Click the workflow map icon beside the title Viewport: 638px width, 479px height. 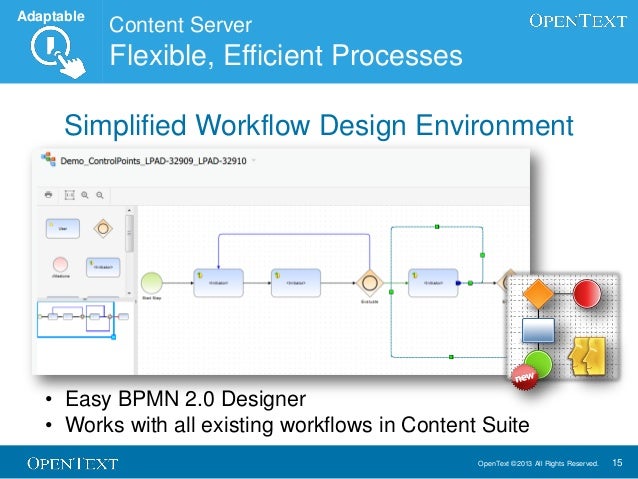pyautogui.click(x=48, y=159)
